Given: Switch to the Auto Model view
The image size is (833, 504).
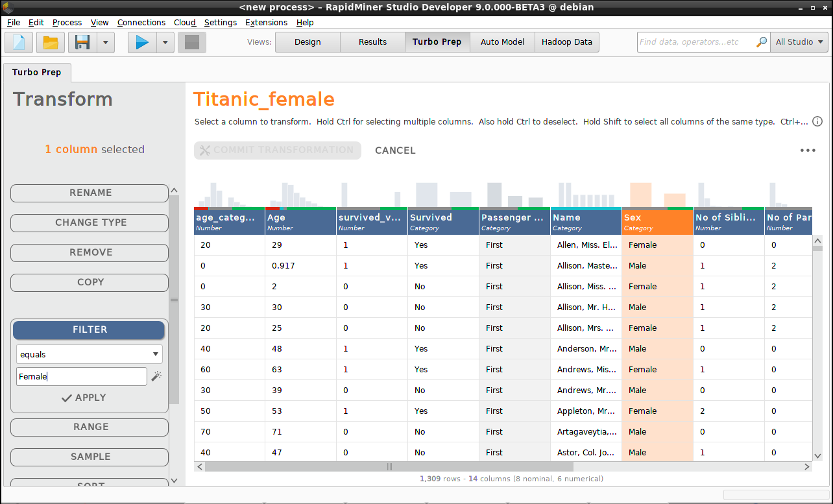Looking at the screenshot, I should (502, 42).
